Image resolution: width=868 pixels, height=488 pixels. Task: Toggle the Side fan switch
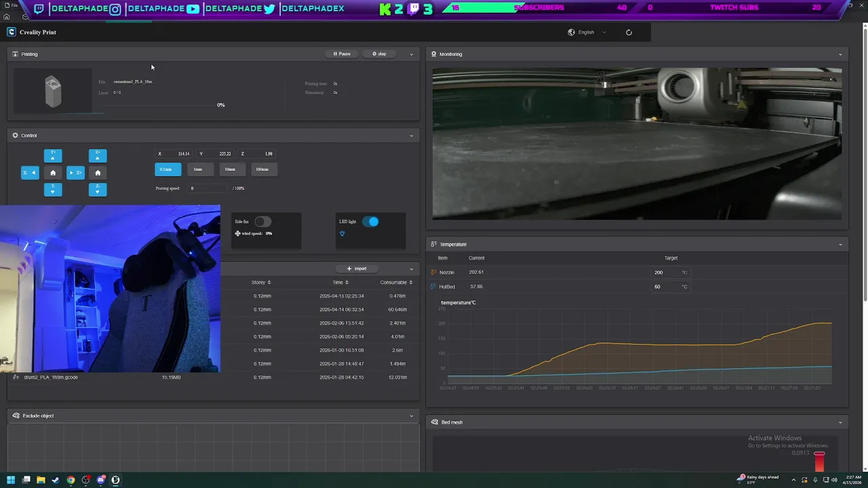pos(262,222)
